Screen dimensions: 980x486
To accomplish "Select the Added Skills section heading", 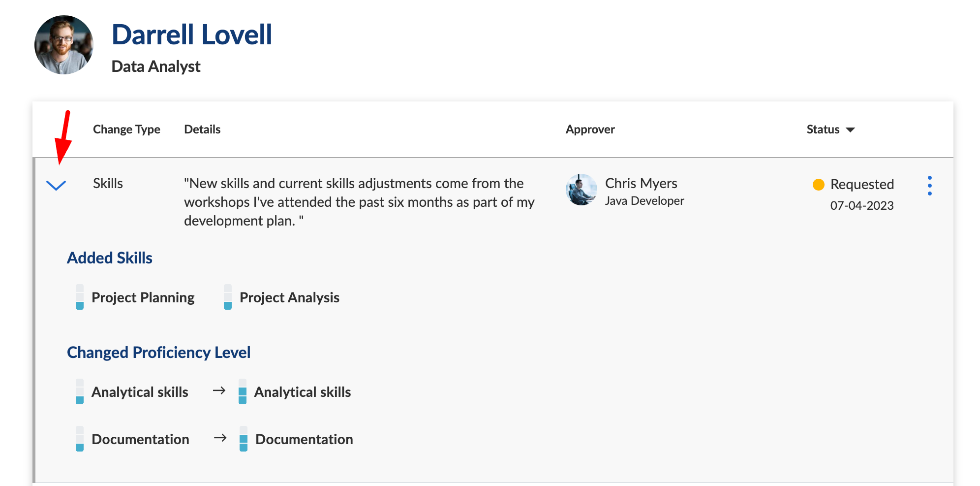I will 110,258.
